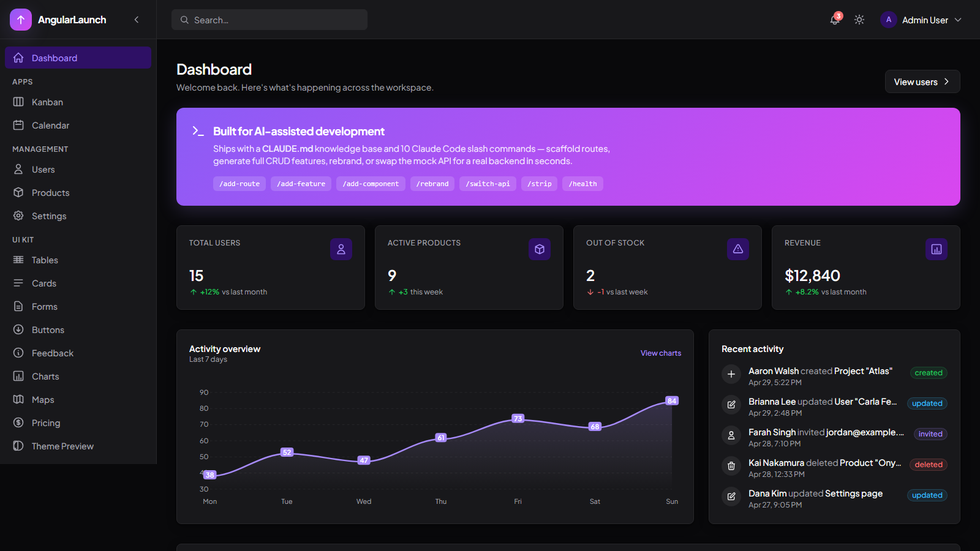This screenshot has width=980, height=551.
Task: Click the $12,840 revenue value
Action: (x=812, y=275)
